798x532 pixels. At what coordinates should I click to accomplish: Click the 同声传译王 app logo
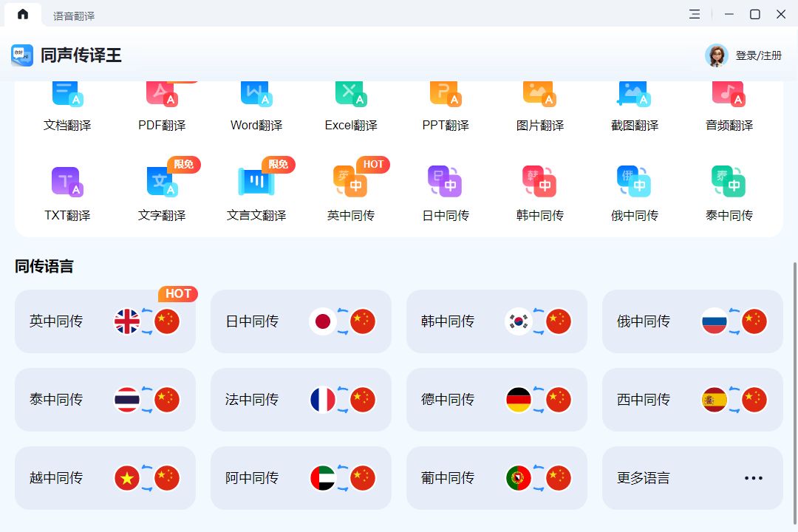(22, 55)
